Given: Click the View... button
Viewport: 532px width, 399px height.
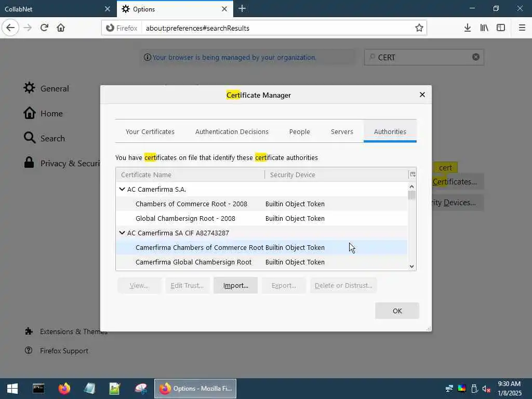Looking at the screenshot, I should click(139, 285).
